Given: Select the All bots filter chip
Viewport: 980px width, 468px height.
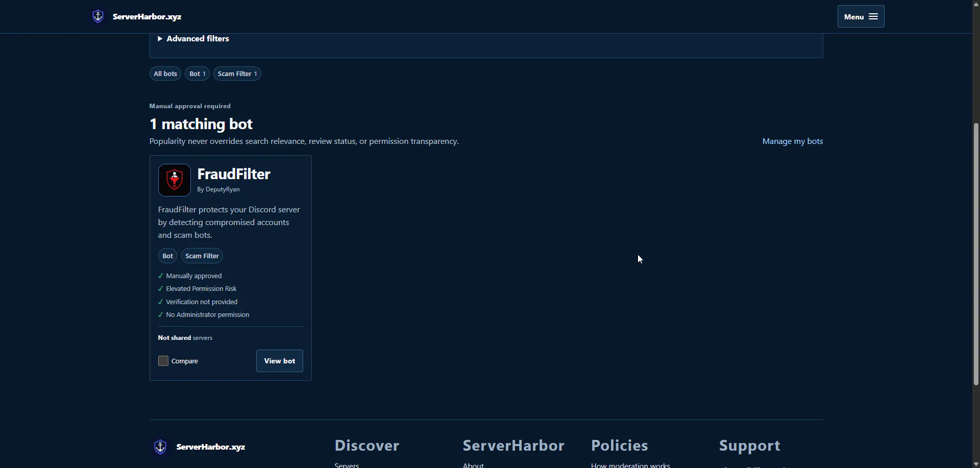Looking at the screenshot, I should click(165, 73).
